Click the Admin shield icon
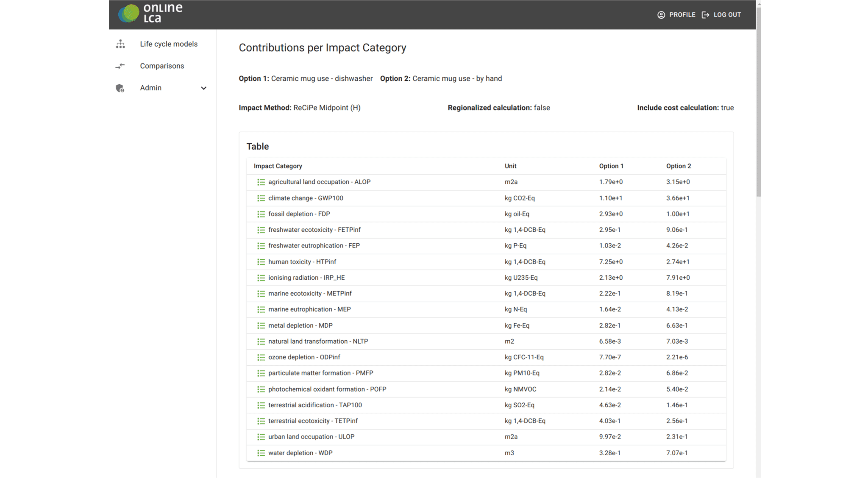Screen dimensions: 868x478 tap(120, 88)
